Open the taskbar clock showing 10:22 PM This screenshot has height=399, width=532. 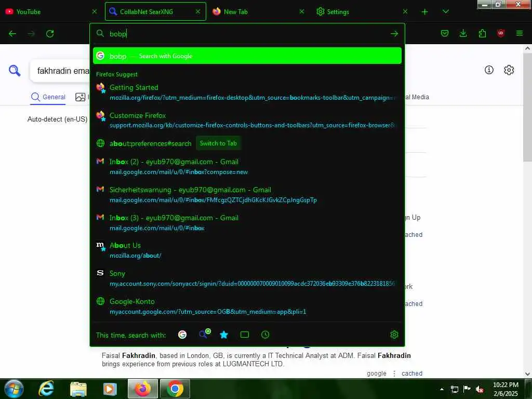(x=506, y=389)
